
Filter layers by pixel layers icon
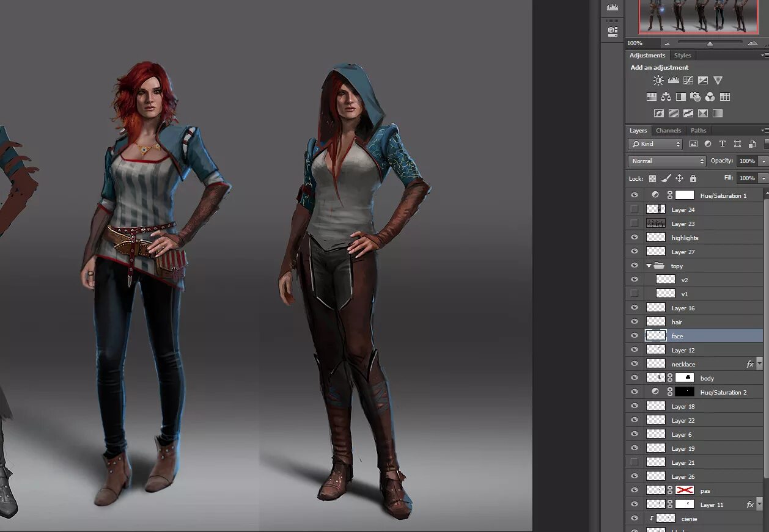pyautogui.click(x=693, y=144)
